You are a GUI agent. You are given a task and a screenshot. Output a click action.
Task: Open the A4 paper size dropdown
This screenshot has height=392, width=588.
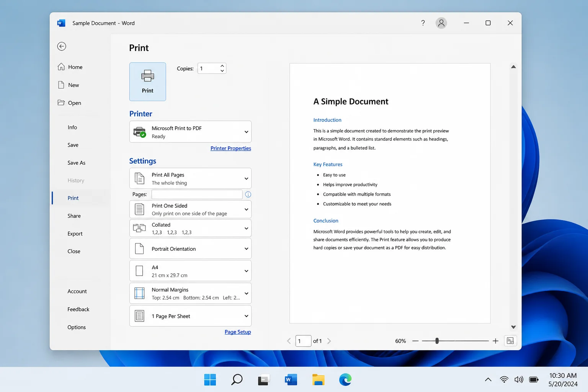click(190, 271)
